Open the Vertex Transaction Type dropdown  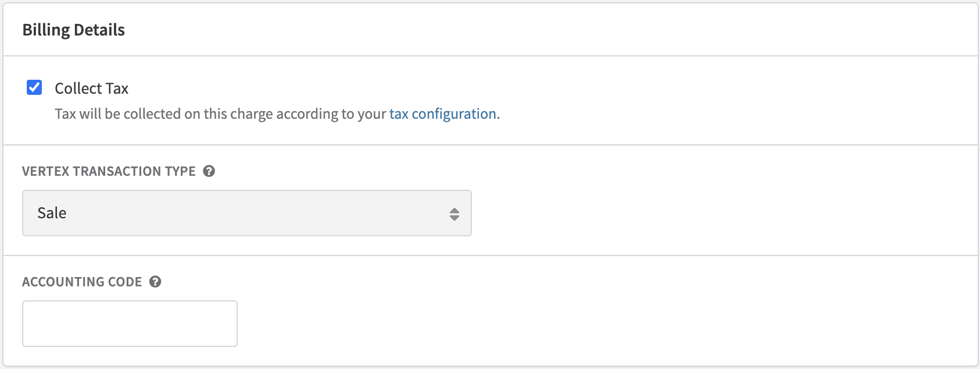247,213
